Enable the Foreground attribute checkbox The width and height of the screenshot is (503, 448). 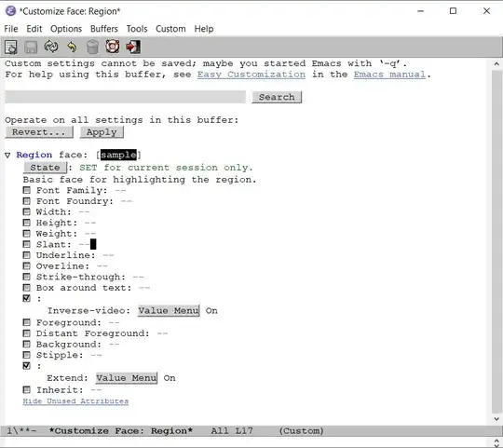coord(27,322)
